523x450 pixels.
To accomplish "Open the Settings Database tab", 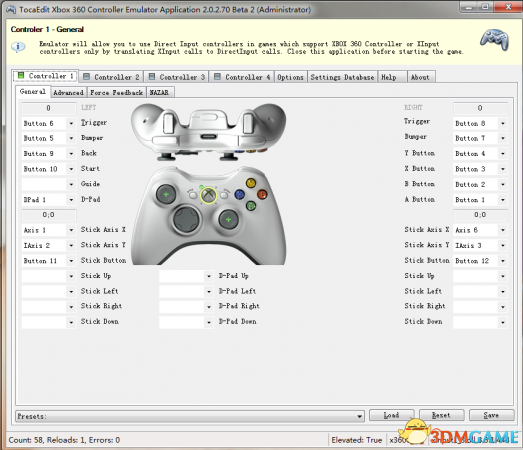I will click(x=342, y=77).
